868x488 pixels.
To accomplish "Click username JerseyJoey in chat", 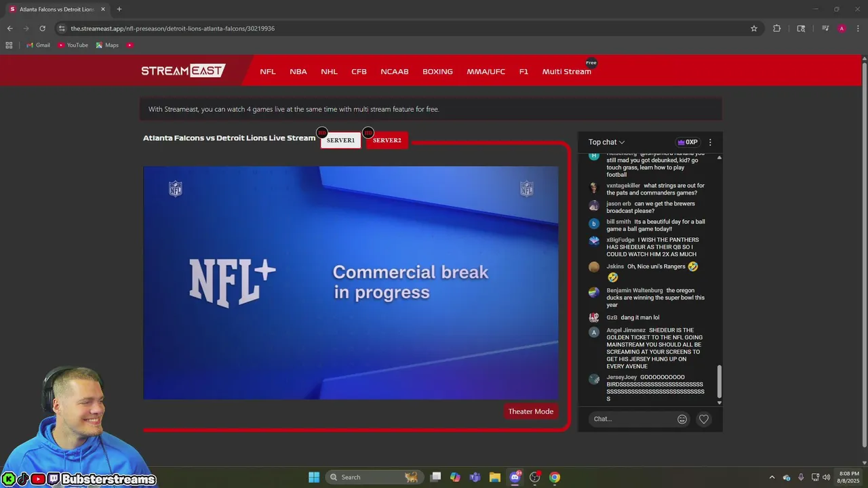I will click(621, 377).
